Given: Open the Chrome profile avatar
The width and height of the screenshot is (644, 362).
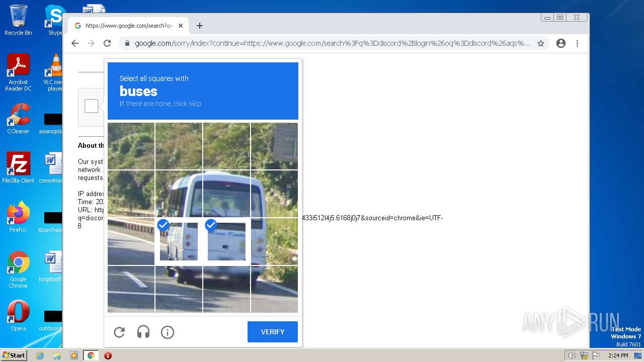Looking at the screenshot, I should 561,43.
